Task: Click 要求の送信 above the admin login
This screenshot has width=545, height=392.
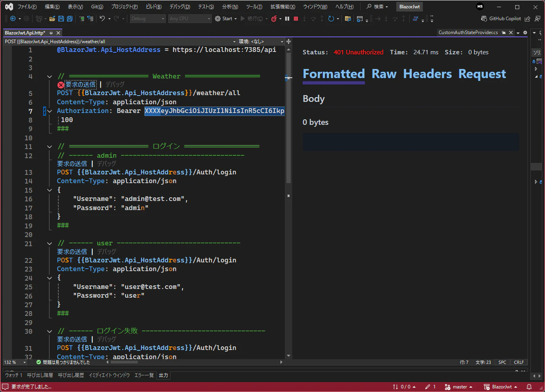Action: pyautogui.click(x=72, y=164)
